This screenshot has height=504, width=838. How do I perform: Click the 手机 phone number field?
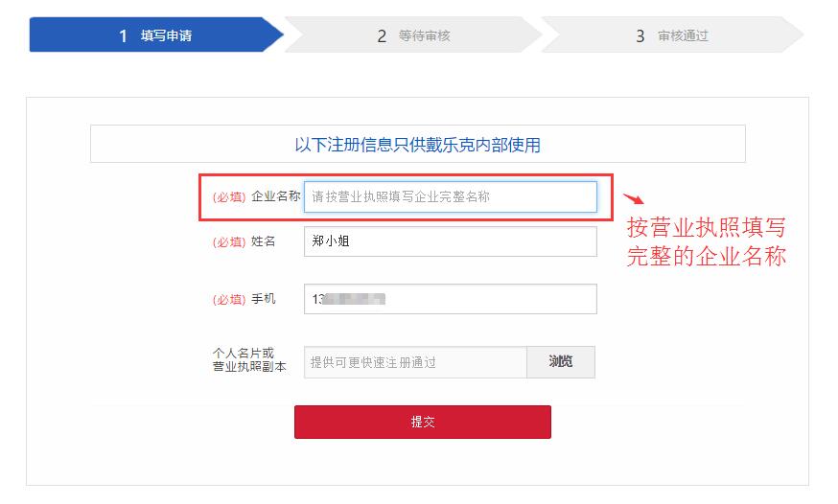(x=451, y=299)
